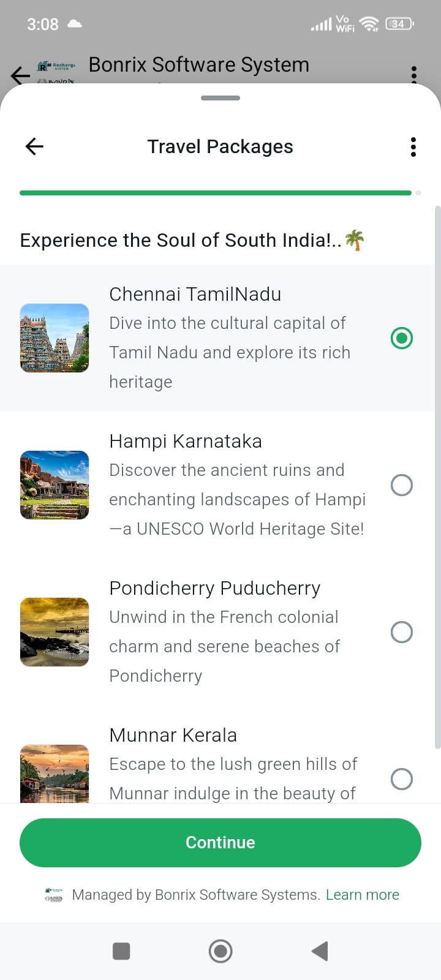Tap the Pondicherry beach thumbnail image
Image resolution: width=441 pixels, height=980 pixels.
55,632
